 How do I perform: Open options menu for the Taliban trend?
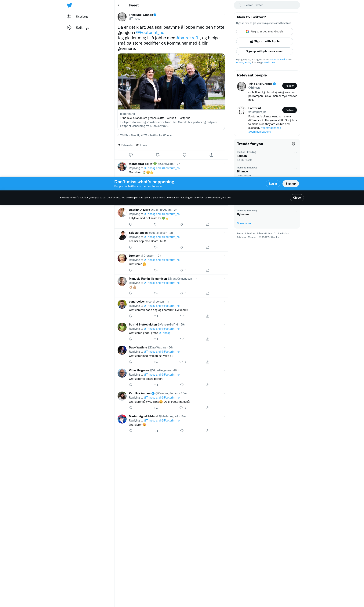(x=295, y=153)
